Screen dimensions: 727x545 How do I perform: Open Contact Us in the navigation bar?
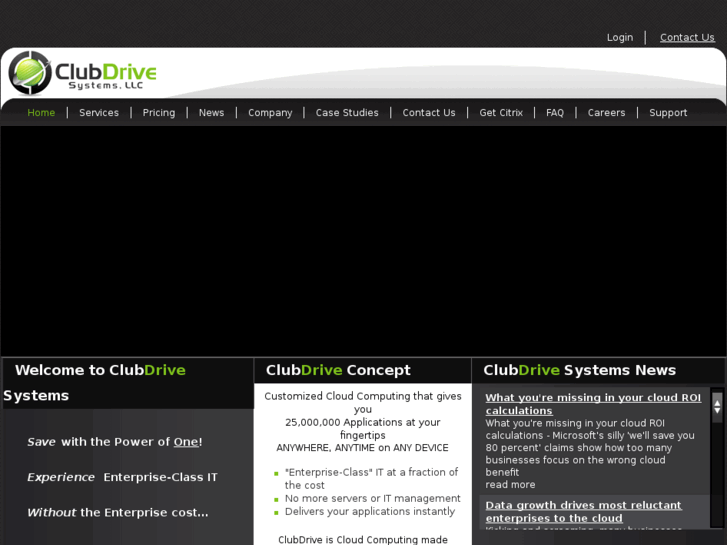point(429,113)
